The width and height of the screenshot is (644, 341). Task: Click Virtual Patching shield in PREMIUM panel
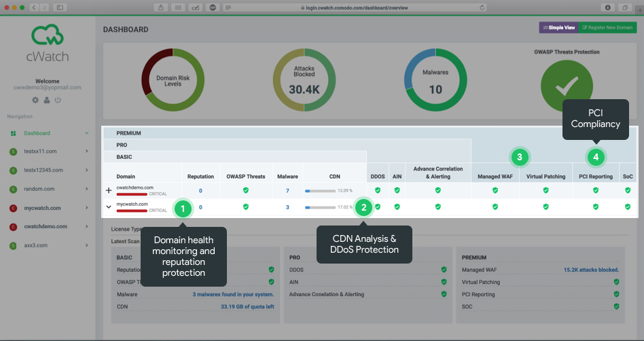point(616,282)
